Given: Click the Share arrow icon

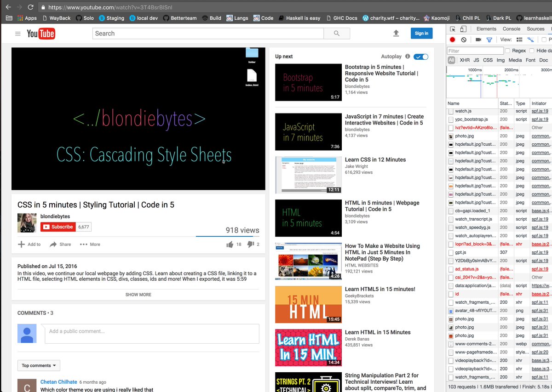Looking at the screenshot, I should [x=53, y=244].
